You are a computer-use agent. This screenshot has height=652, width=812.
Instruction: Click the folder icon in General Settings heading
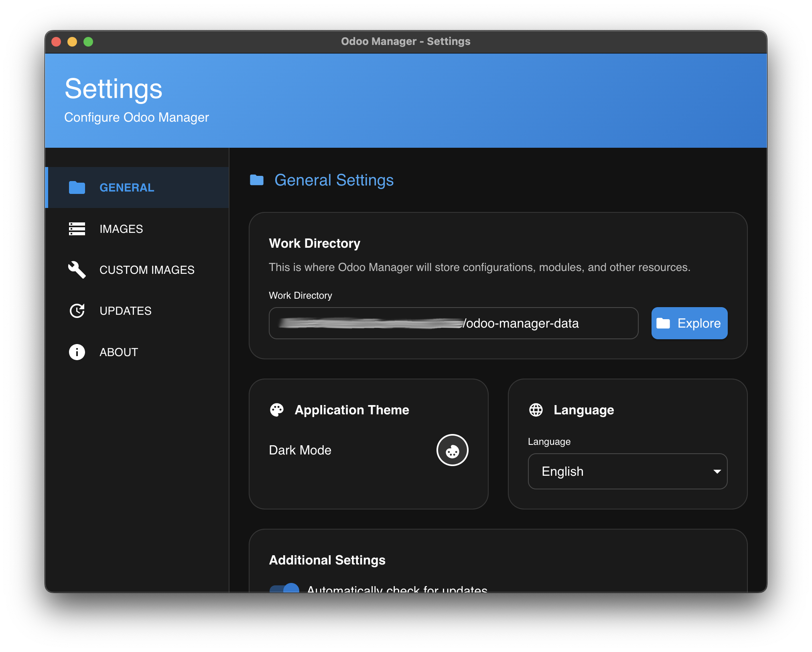[257, 180]
